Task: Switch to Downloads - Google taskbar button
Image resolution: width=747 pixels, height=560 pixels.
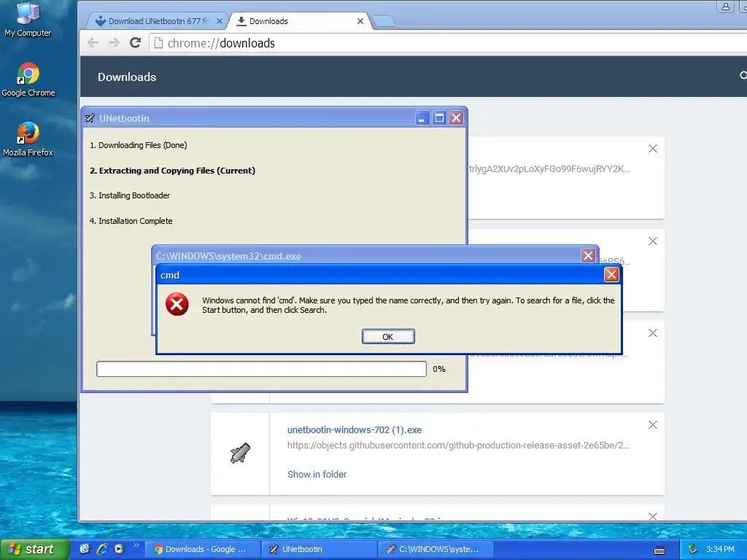Action: click(x=201, y=549)
